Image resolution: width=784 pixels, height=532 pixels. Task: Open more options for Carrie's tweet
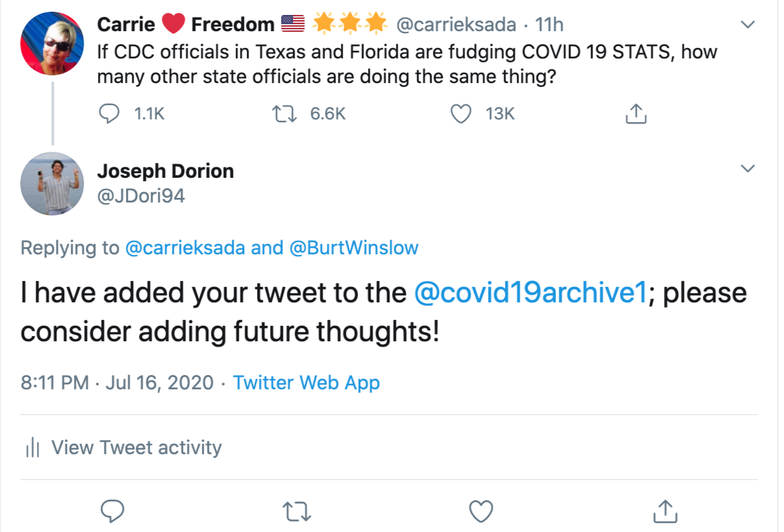(748, 25)
